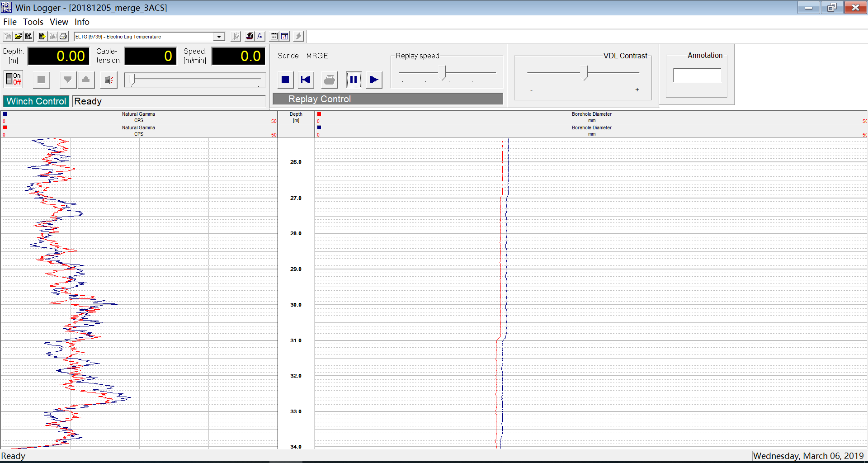
Task: Click the Replay Control bar
Action: tap(387, 99)
